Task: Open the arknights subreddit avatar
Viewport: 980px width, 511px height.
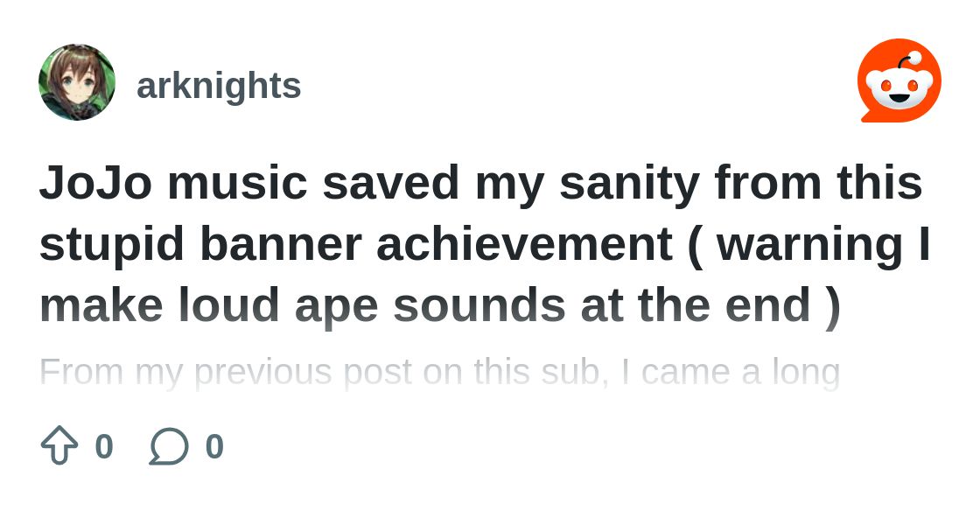Action: coord(77,82)
